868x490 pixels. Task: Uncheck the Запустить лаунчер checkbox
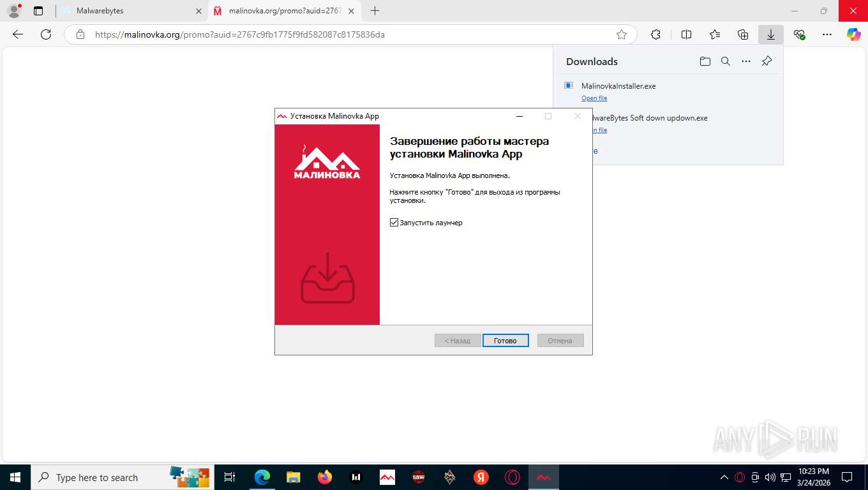coord(394,223)
